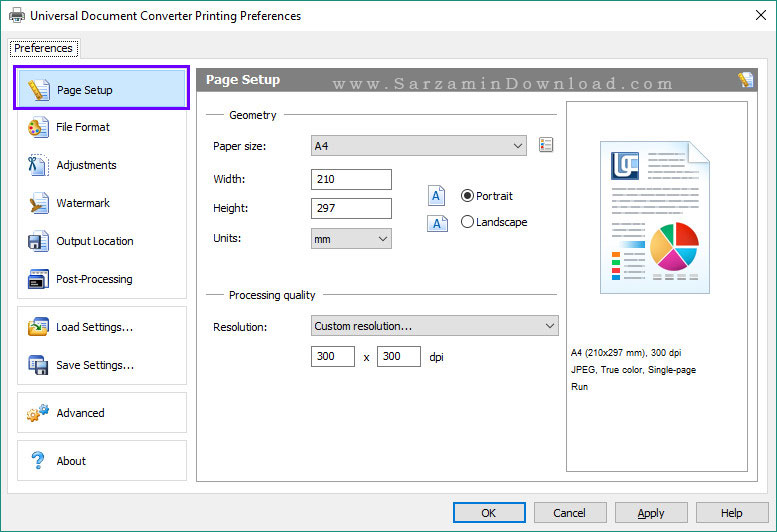Click the help note icon in header
The height and width of the screenshot is (532, 777).
745,80
